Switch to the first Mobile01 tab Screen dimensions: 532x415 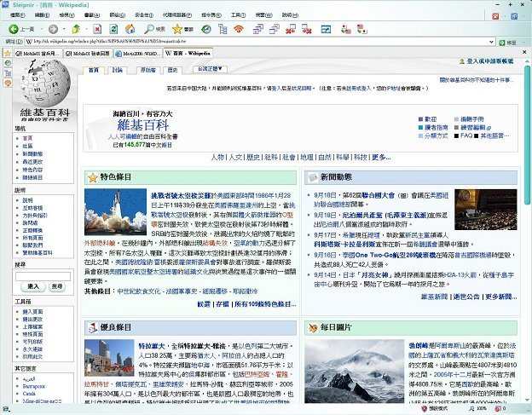pyautogui.click(x=38, y=53)
